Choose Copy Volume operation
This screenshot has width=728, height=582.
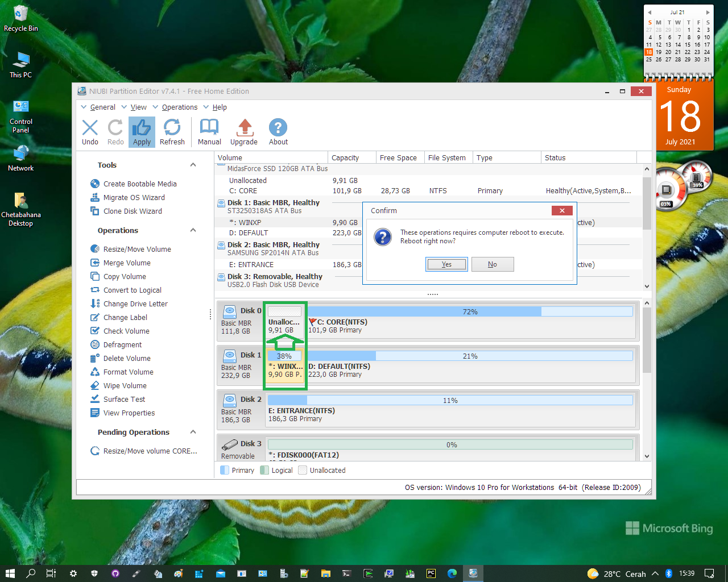pos(118,276)
